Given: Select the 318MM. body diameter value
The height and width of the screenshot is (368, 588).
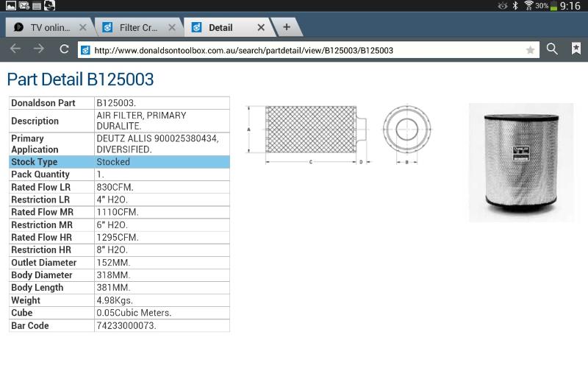Looking at the screenshot, I should (113, 275).
